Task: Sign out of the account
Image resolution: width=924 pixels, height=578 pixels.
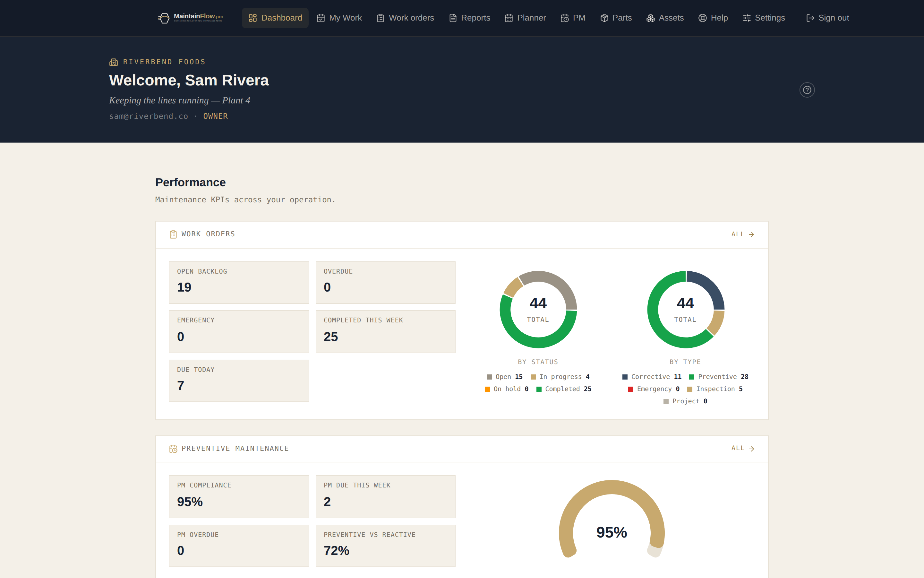Action: tap(827, 18)
